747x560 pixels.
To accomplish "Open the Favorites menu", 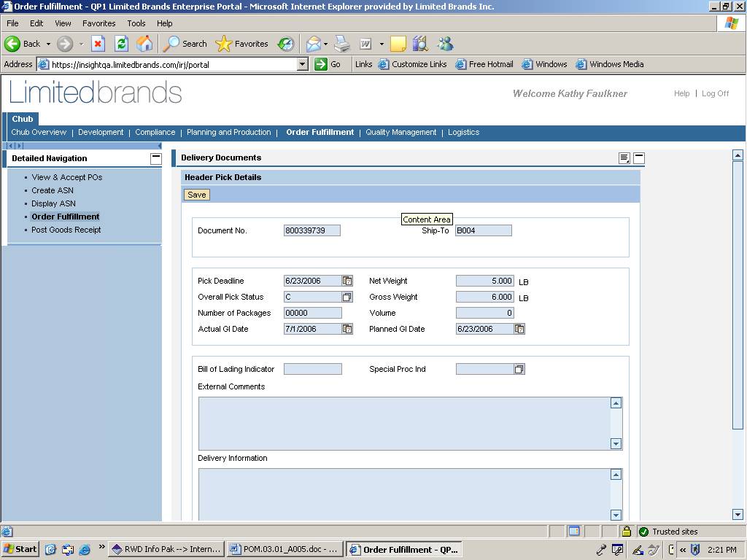I will point(99,23).
